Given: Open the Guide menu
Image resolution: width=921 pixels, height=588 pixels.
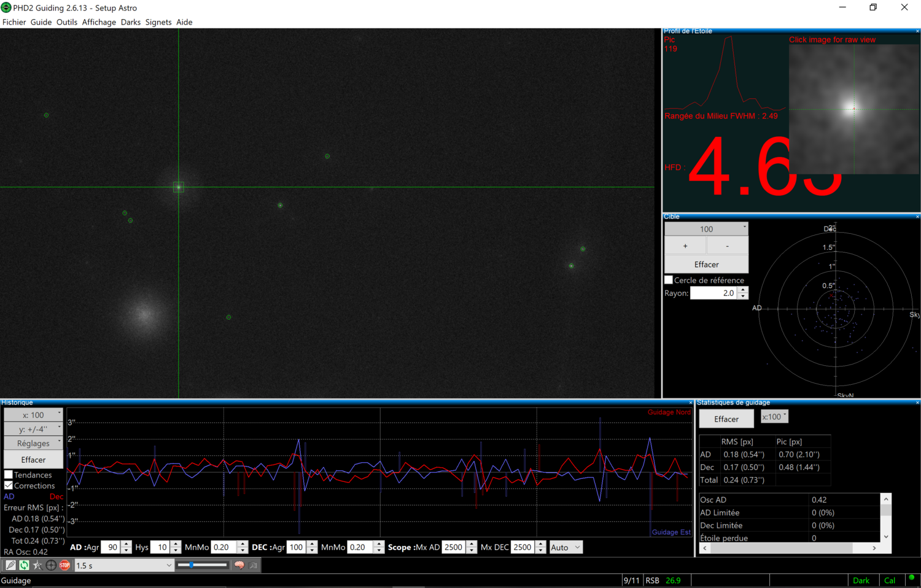Looking at the screenshot, I should [x=41, y=22].
